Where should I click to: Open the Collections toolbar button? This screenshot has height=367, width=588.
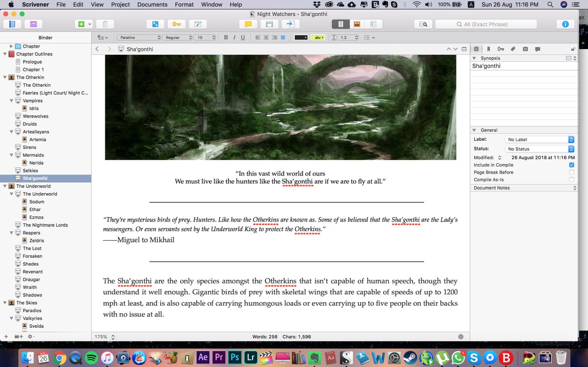pos(33,24)
